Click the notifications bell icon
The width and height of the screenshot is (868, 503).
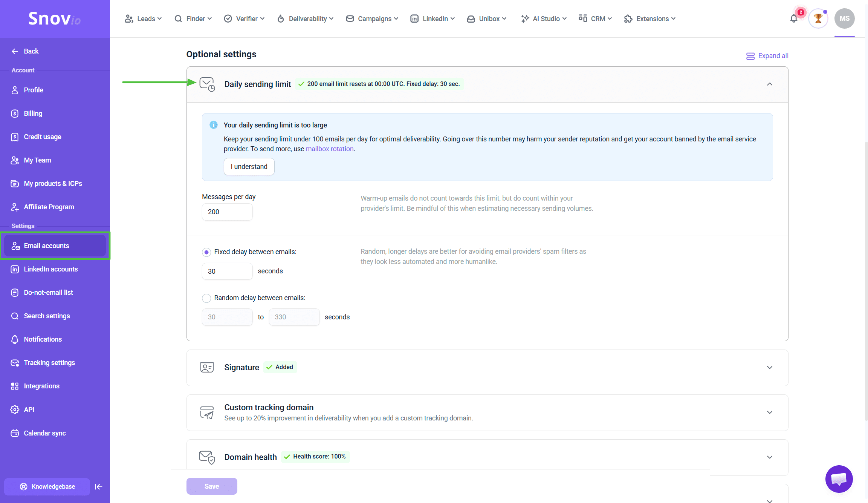(x=794, y=18)
